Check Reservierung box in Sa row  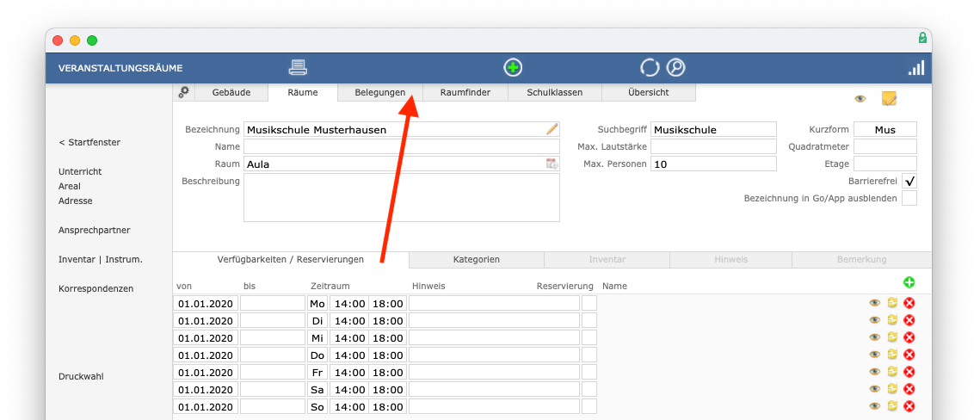point(589,389)
